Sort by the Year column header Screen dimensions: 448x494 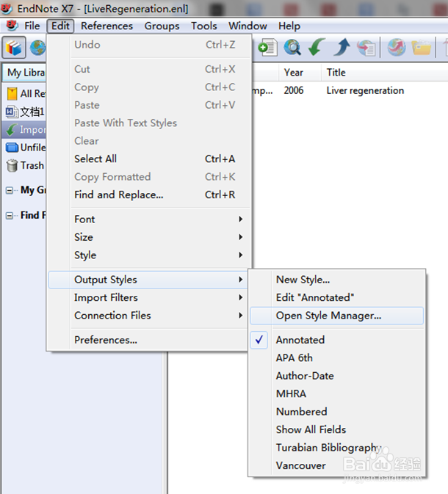click(x=300, y=73)
